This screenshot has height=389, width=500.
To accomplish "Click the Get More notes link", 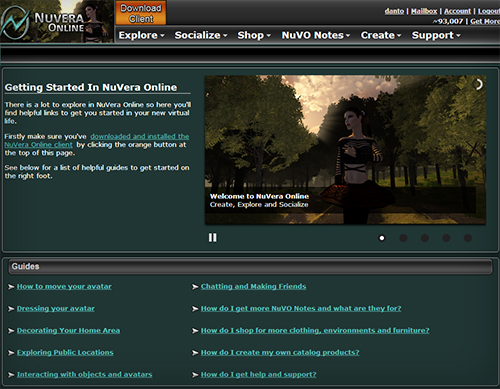I will [485, 21].
